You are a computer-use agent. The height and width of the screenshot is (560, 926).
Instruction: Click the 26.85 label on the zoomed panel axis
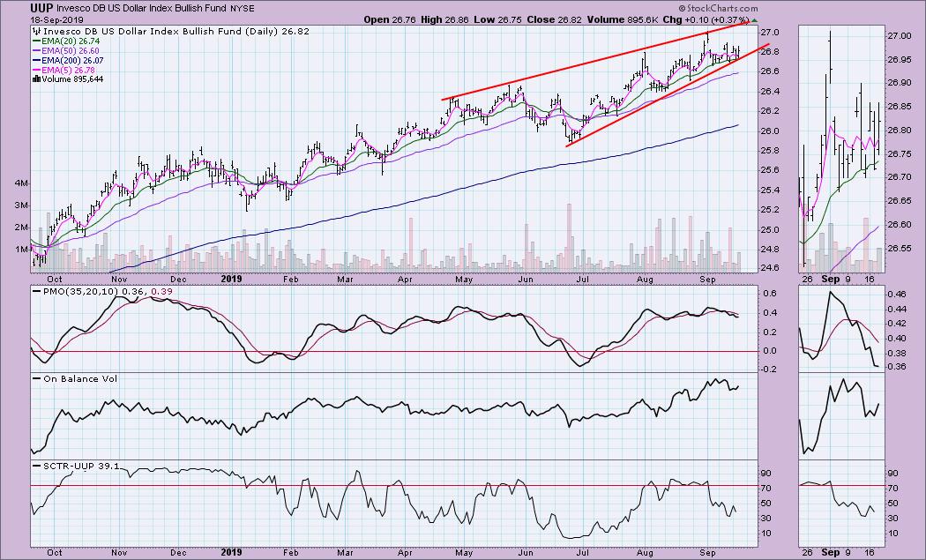click(901, 107)
